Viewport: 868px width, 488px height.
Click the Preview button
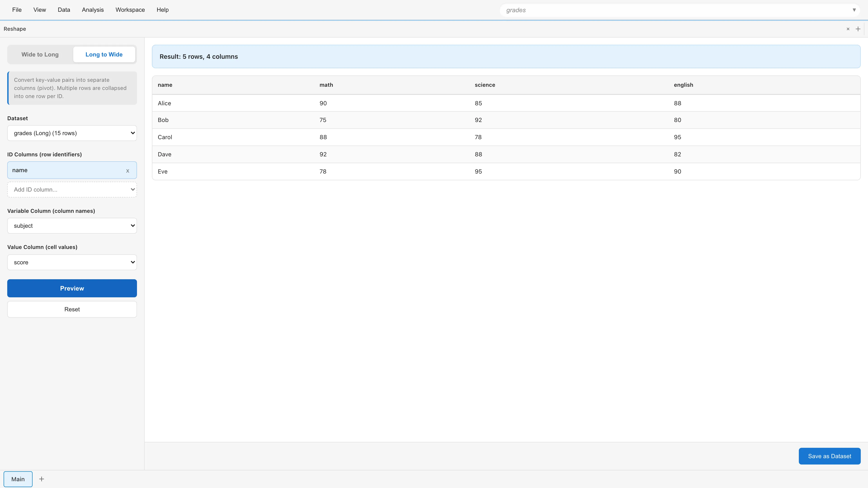click(72, 288)
